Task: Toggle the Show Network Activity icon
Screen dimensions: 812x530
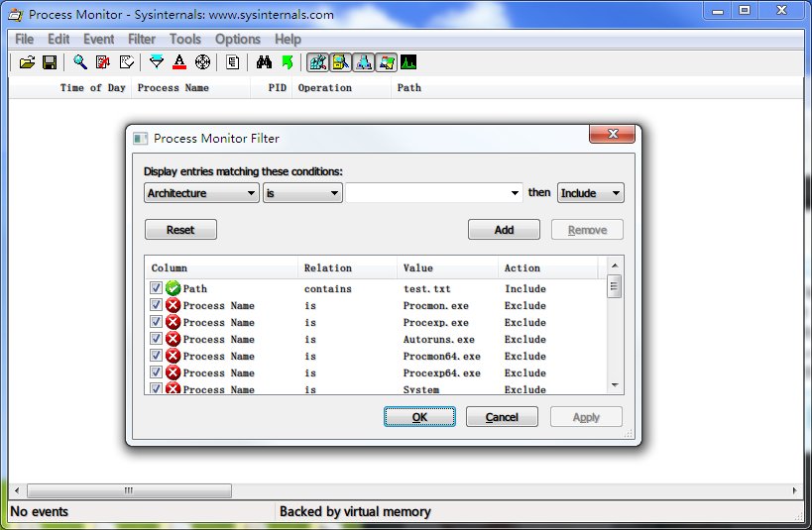Action: 364,62
